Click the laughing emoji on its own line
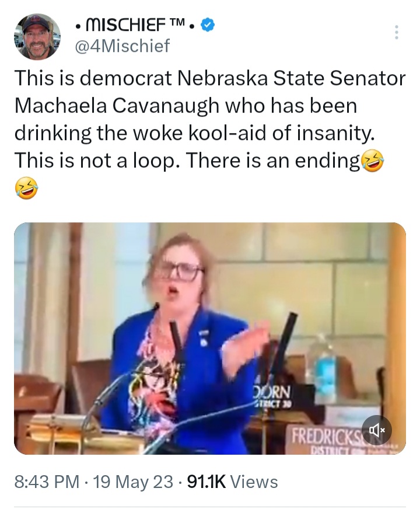Viewport: 420px width, 509px height. [x=26, y=188]
